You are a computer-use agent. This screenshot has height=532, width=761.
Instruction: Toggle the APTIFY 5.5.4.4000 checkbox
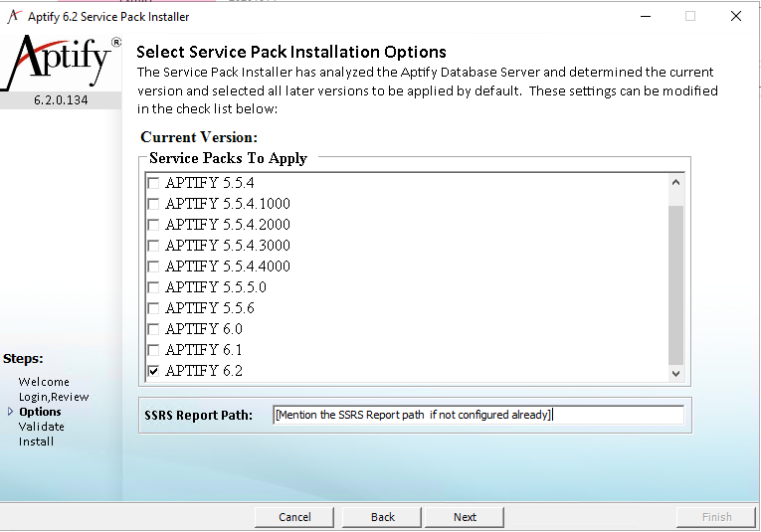pyautogui.click(x=153, y=266)
